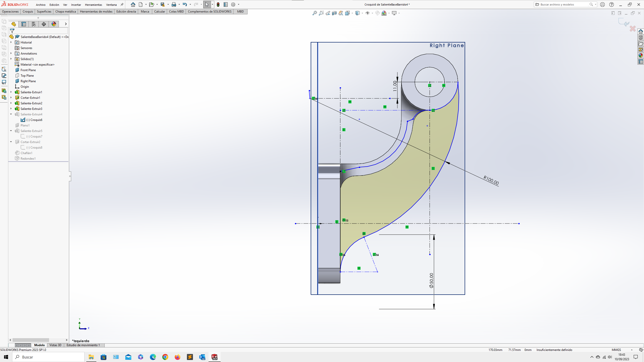Viewport: 644px width, 362px height.
Task: Open a file with the Open icon
Action: click(151, 5)
